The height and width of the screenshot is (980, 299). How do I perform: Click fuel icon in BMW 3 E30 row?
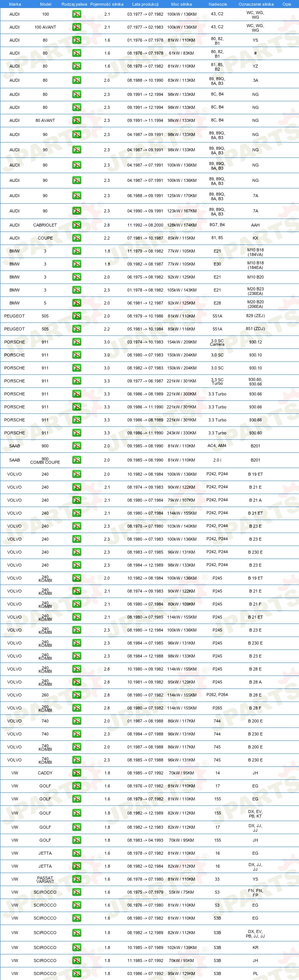(76, 264)
